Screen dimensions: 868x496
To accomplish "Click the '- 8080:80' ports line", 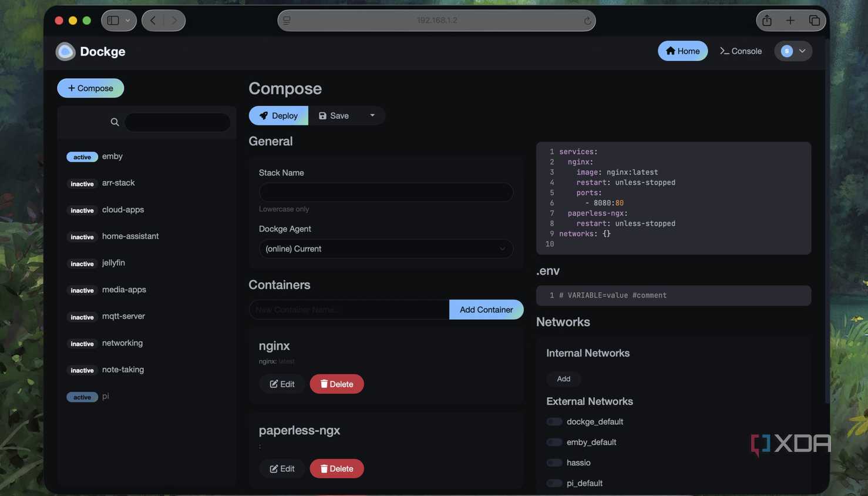I will point(604,203).
